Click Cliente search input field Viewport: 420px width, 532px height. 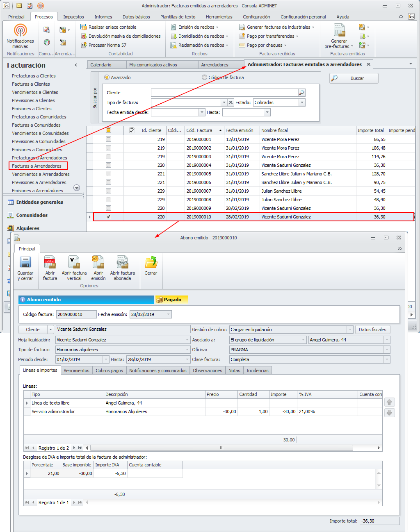click(224, 93)
